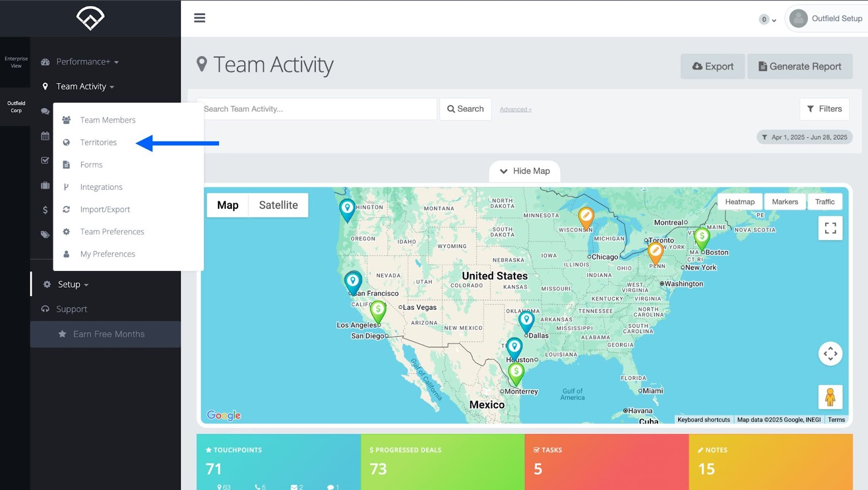Click the teal marker near Washington state
The height and width of the screenshot is (490, 868).
point(347,210)
